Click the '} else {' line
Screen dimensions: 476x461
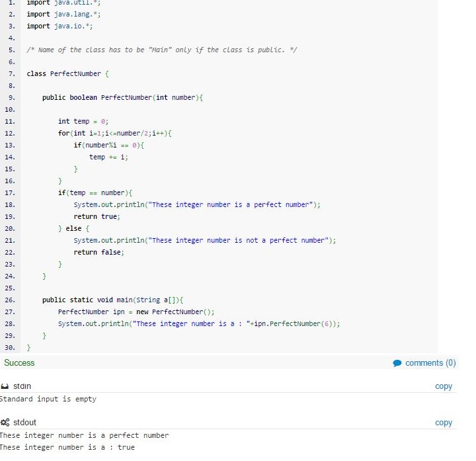(73, 228)
